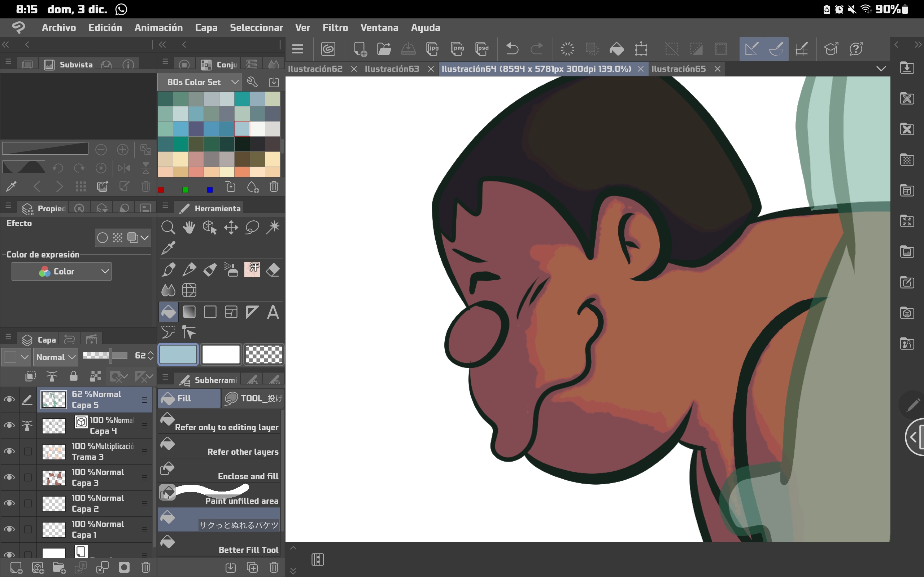
Task: Click the white sub drawing color swatch
Action: coord(221,354)
